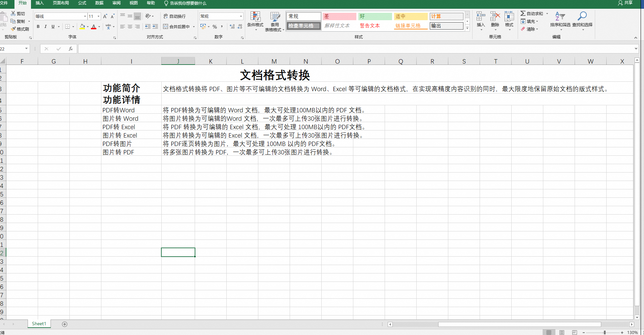
Task: Open the 插入 (Insert) tab
Action: [40, 3]
